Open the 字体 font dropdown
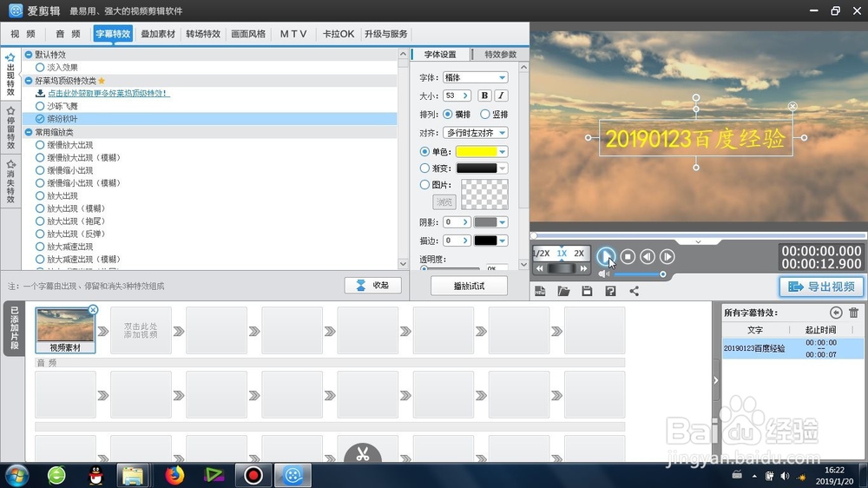The width and height of the screenshot is (868, 488). coord(476,77)
